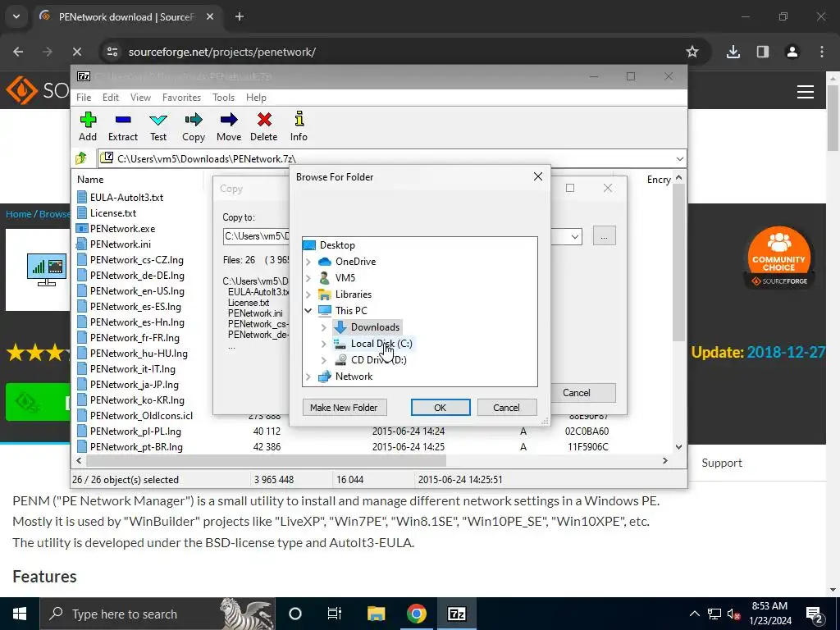This screenshot has height=630, width=840.
Task: Select Downloads folder in browse tree
Action: click(367, 326)
